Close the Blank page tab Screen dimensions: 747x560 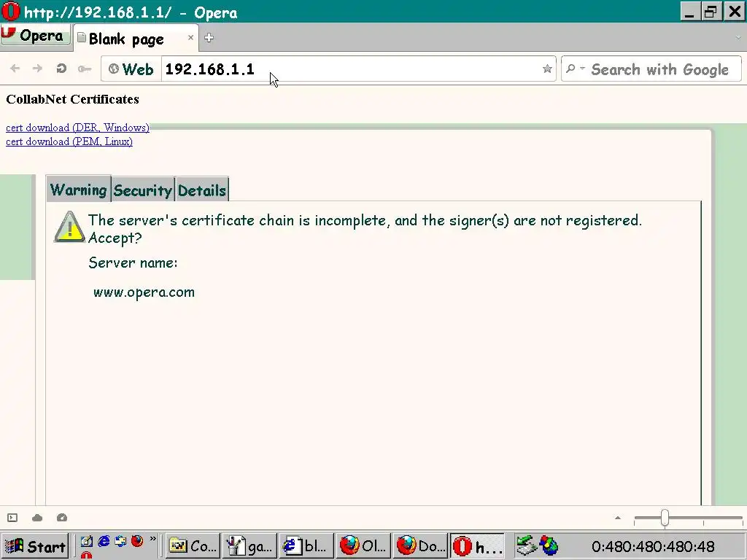click(190, 37)
